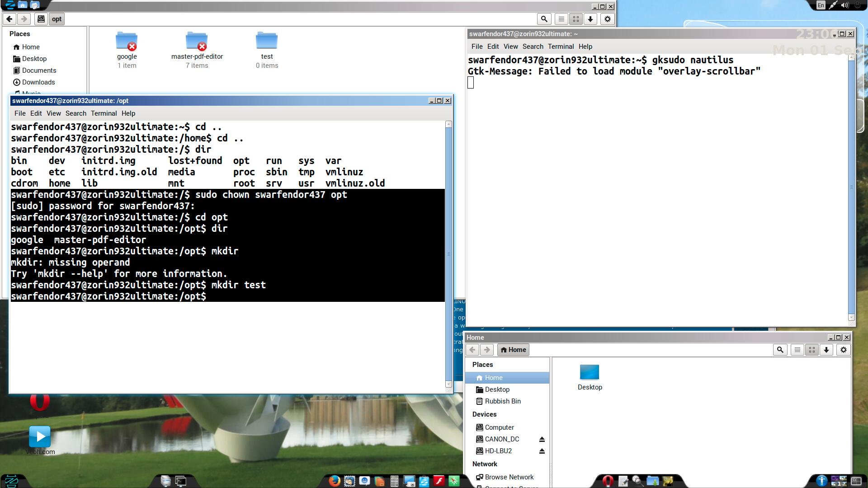Switch opt window to grid view
Viewport: 868px width, 488px height.
pos(576,19)
